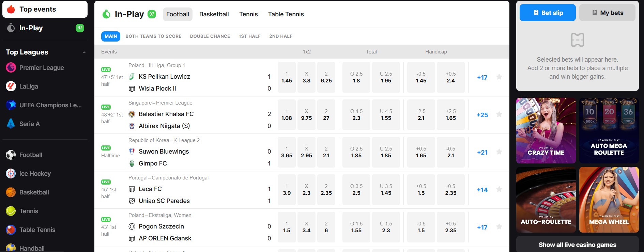Open the My bets tab
644x252 pixels.
click(607, 13)
